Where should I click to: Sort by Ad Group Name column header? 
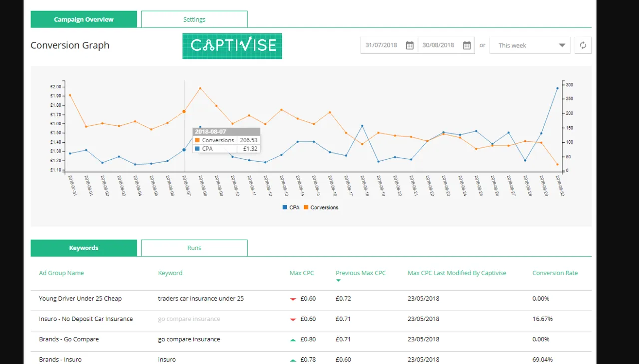coord(61,273)
